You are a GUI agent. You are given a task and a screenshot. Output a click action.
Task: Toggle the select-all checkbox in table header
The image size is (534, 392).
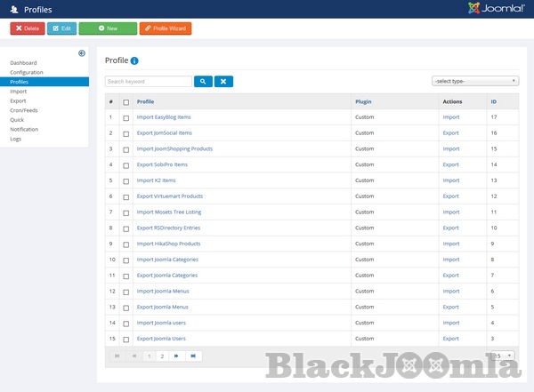click(x=125, y=102)
